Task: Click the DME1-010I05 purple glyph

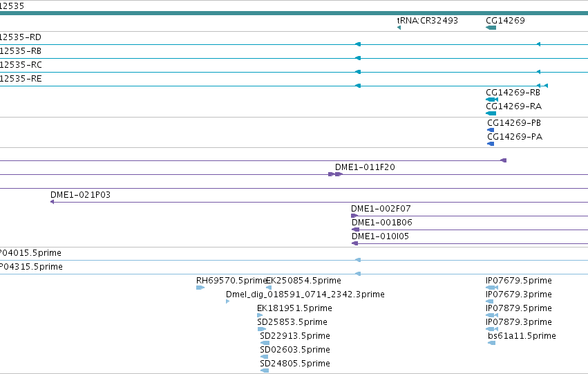Action: (354, 243)
